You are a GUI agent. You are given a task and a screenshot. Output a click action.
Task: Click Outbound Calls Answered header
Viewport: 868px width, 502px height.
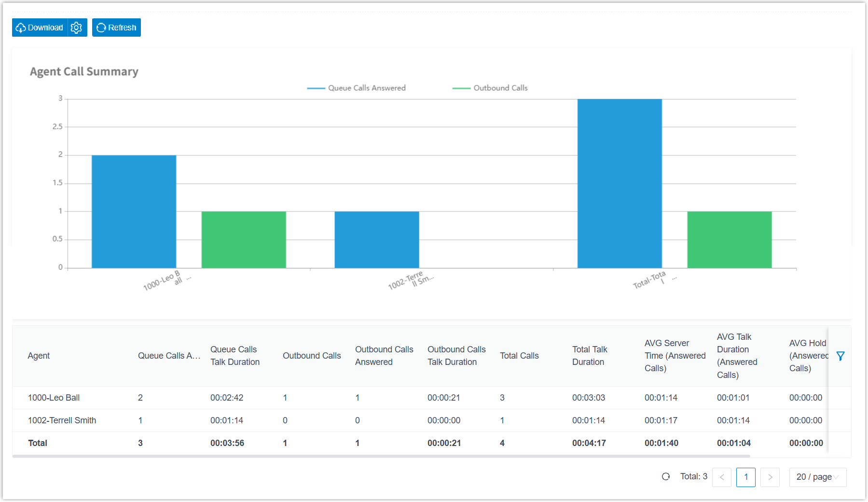[384, 356]
